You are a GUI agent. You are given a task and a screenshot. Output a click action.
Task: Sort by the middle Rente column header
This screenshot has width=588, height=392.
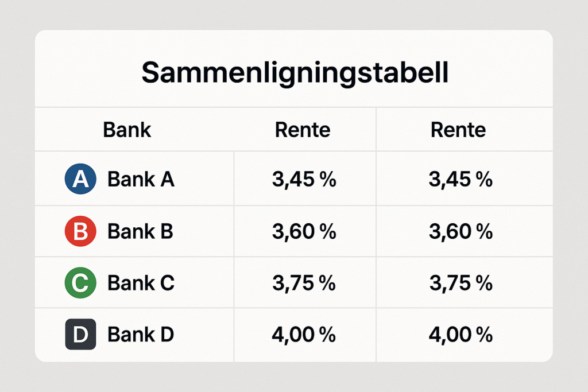coord(303,130)
